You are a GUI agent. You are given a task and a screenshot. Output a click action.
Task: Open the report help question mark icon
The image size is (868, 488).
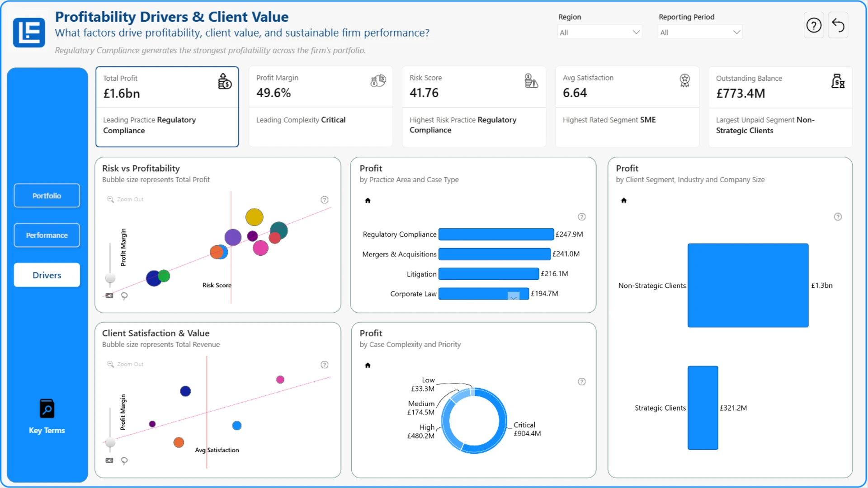[814, 25]
